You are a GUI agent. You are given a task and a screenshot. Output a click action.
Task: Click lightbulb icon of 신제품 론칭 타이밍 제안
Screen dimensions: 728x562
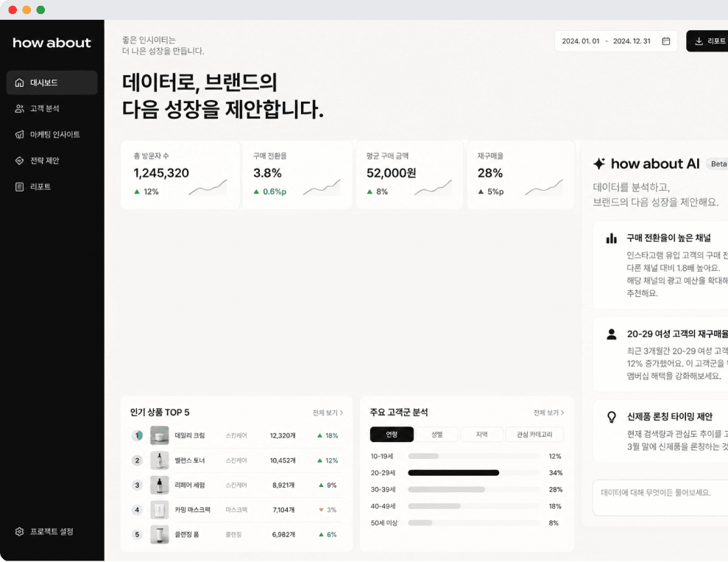pos(612,417)
